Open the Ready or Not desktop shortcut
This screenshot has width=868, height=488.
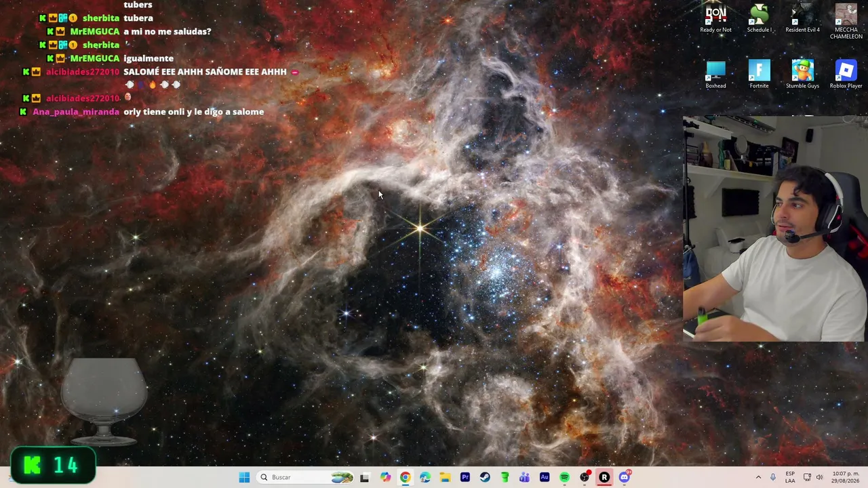pyautogui.click(x=715, y=18)
